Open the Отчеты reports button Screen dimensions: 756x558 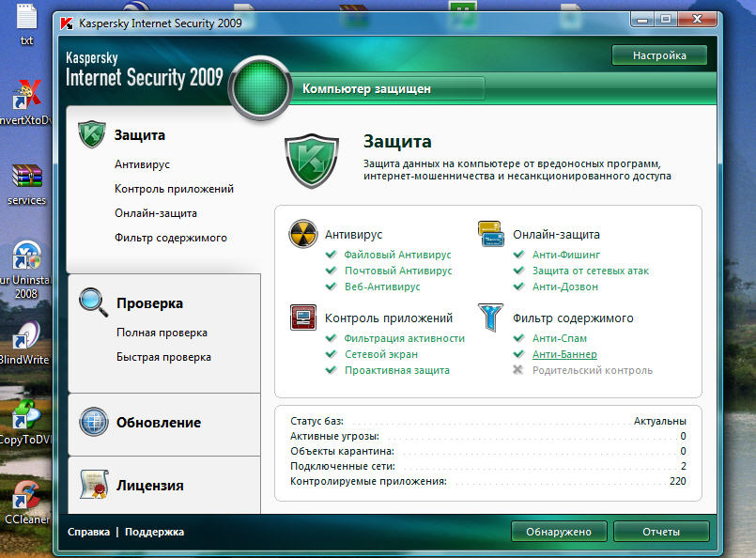pyautogui.click(x=661, y=532)
